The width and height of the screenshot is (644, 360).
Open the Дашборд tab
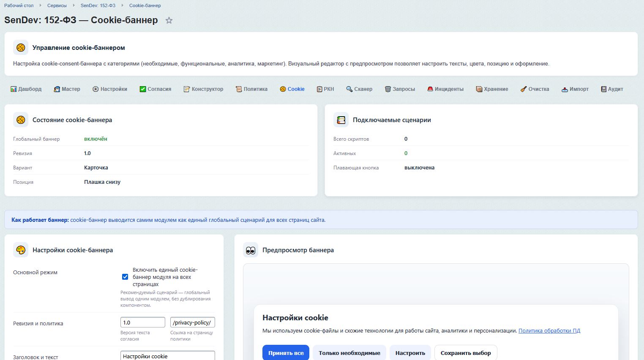click(26, 89)
